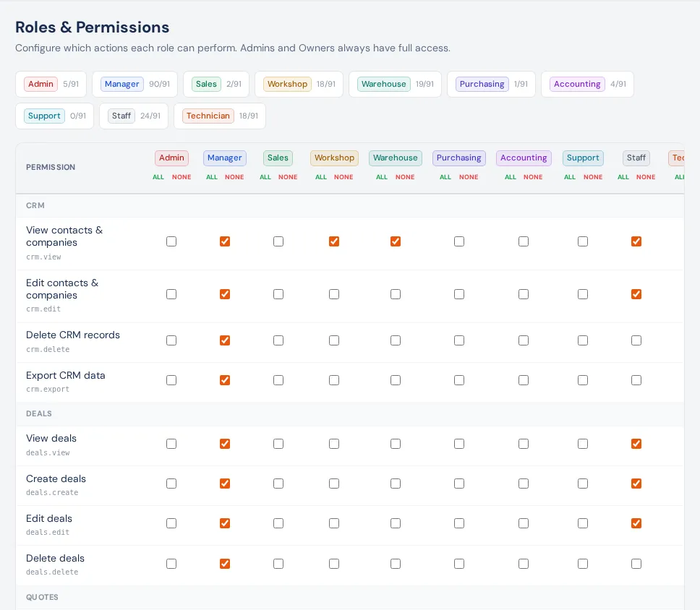Grant ALL permissions to Accounting
Viewport: 700px width, 610px height.
click(x=511, y=177)
